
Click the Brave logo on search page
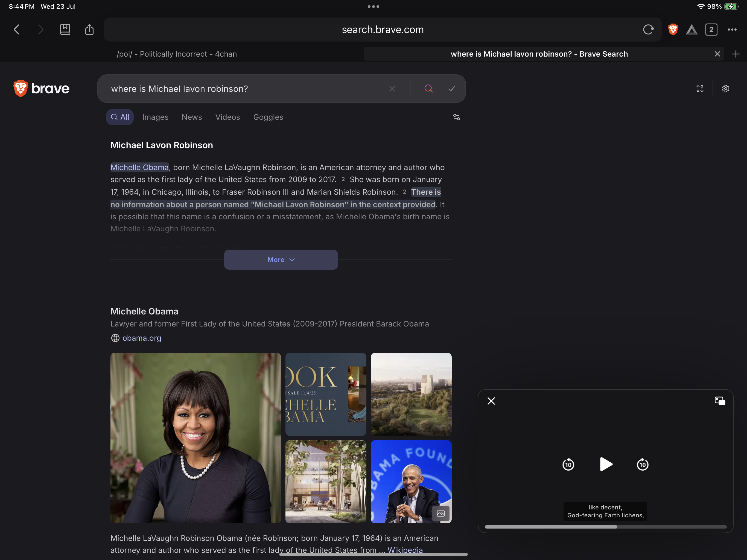tap(41, 89)
